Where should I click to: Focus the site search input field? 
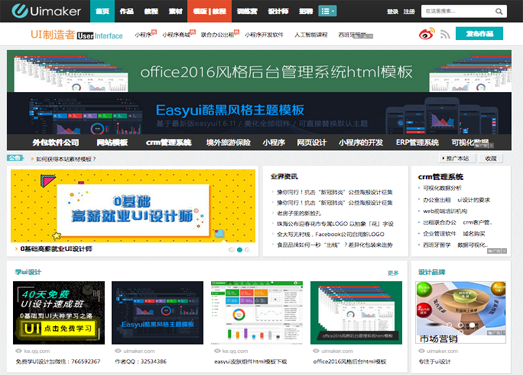coord(459,11)
